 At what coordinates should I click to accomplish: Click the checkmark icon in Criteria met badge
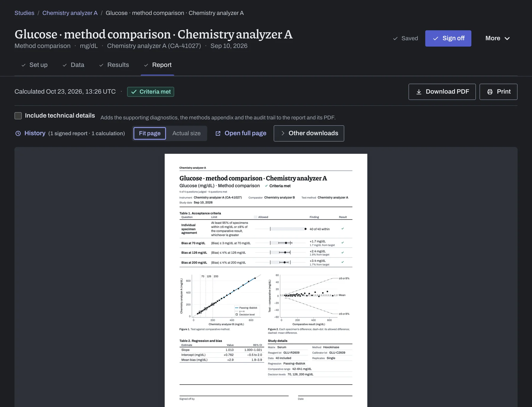coord(134,92)
